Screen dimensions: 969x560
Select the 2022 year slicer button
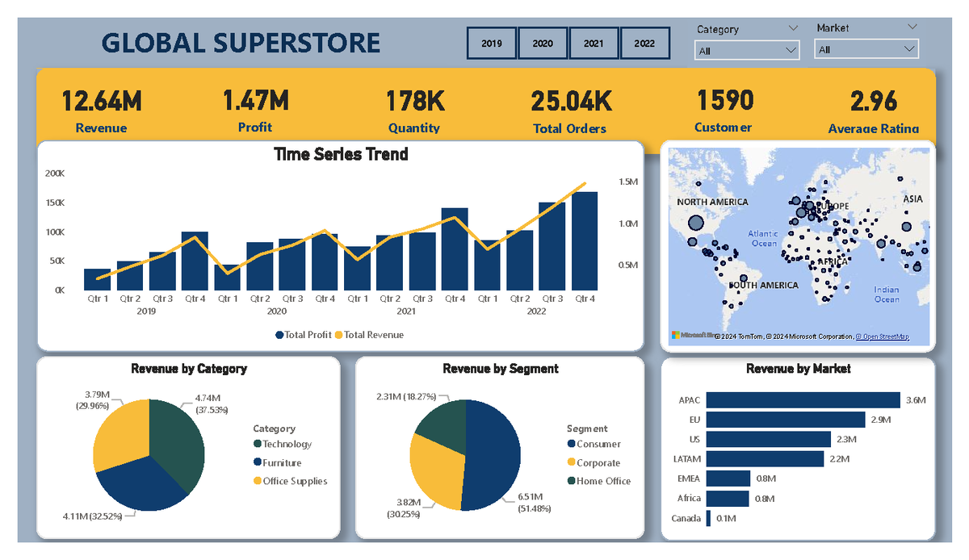click(644, 44)
